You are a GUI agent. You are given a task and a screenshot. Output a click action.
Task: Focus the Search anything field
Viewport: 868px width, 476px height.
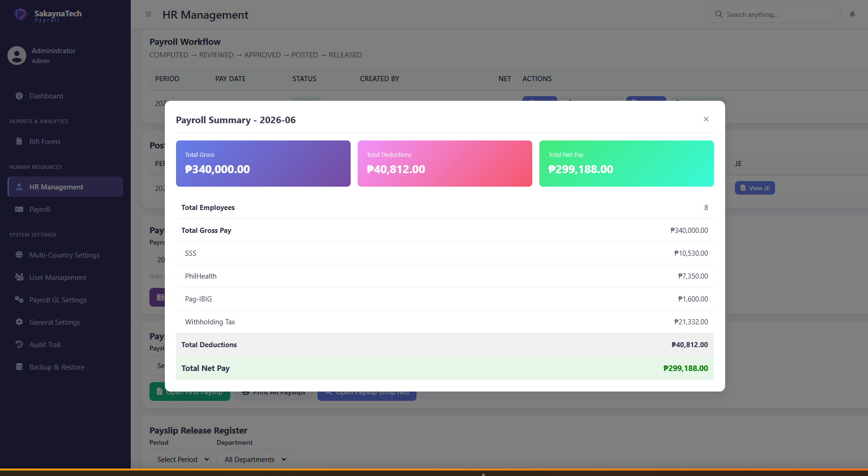775,14
